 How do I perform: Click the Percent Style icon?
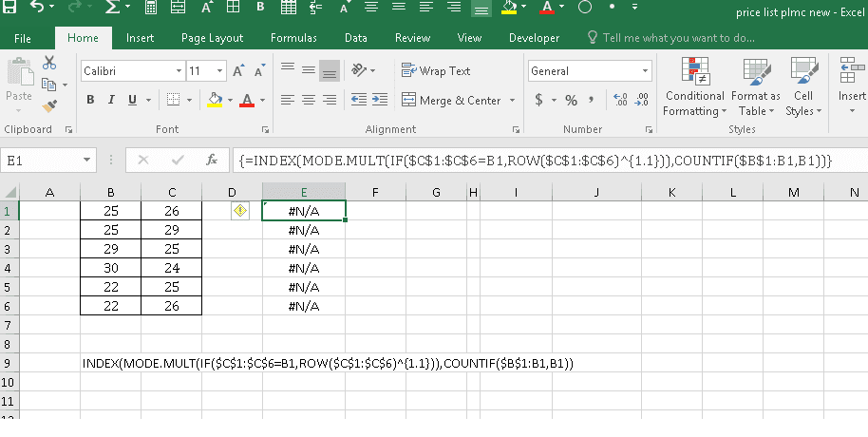point(571,100)
